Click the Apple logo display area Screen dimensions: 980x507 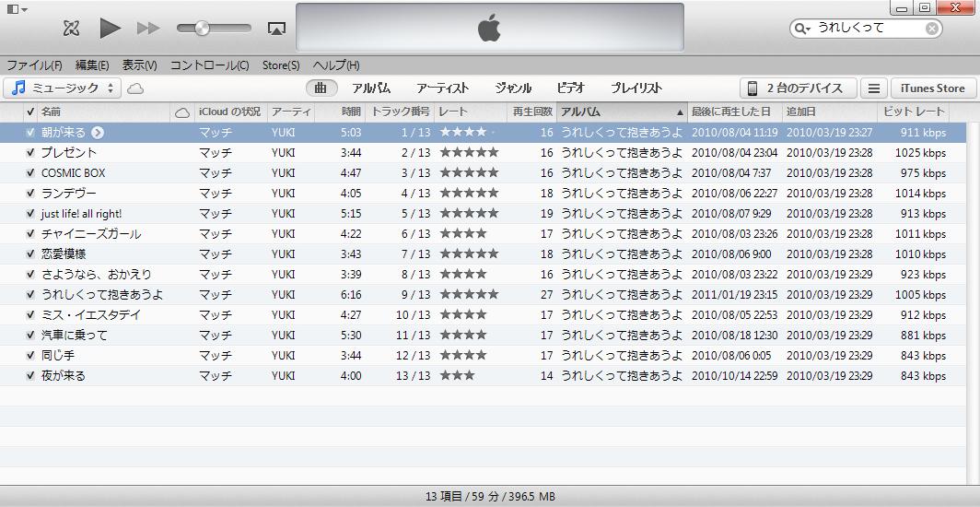[489, 28]
